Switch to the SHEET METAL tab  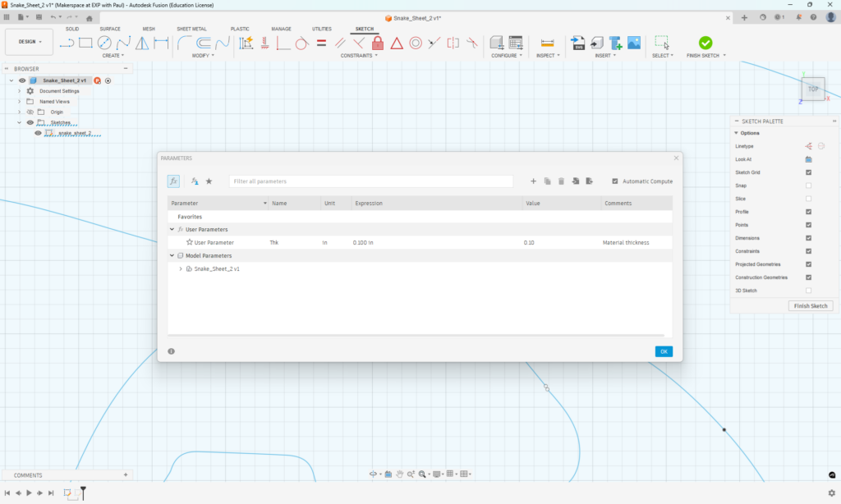pyautogui.click(x=191, y=29)
